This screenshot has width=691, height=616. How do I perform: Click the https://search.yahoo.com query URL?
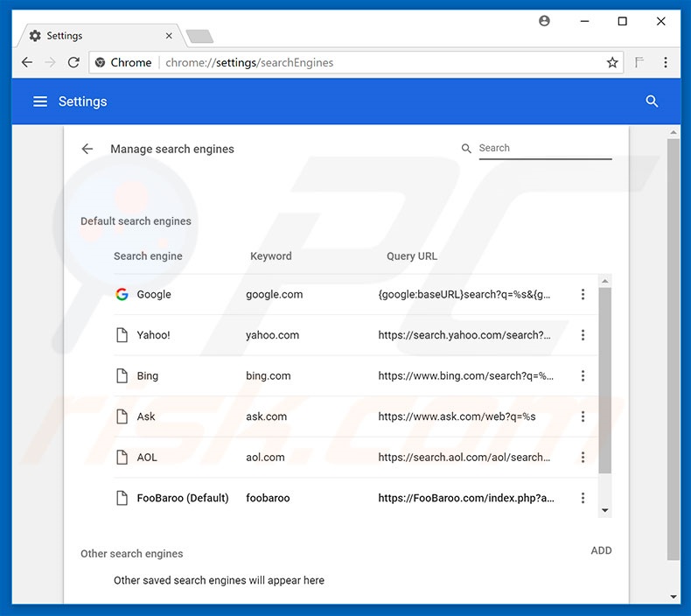(x=464, y=335)
